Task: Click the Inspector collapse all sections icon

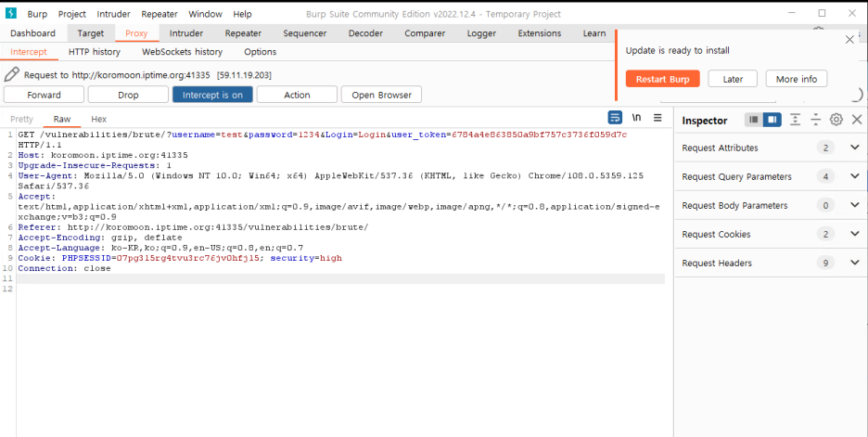Action: pyautogui.click(x=815, y=120)
